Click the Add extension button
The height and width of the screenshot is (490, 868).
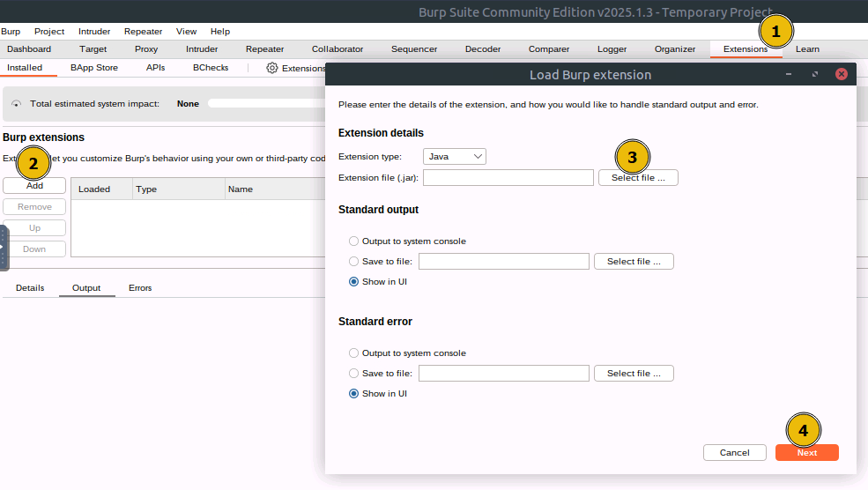34,185
